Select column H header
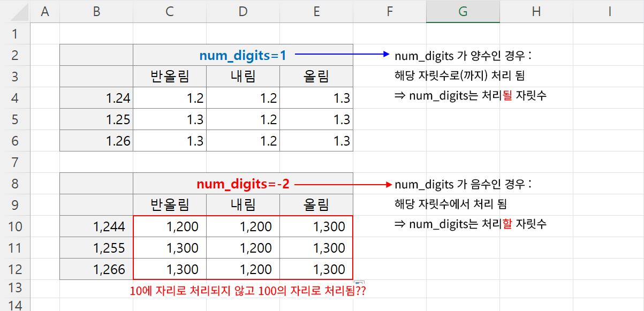Screen dimensions: 644x311 pos(536,11)
